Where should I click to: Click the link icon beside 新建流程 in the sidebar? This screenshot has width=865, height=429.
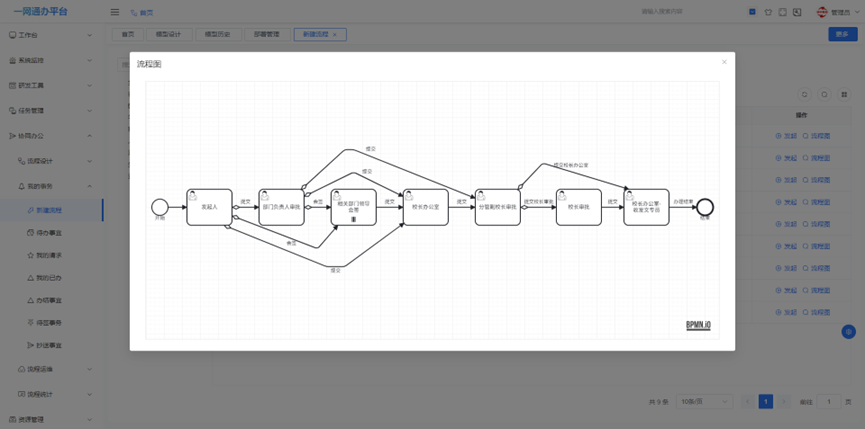click(x=31, y=210)
